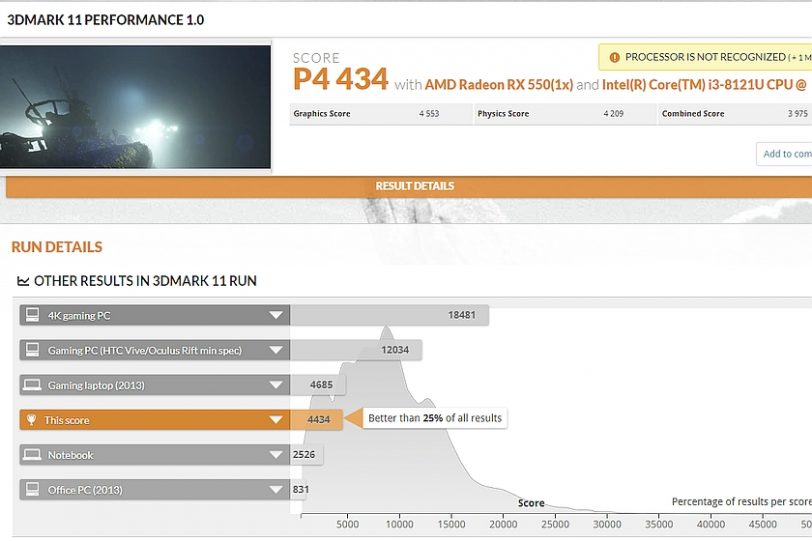This screenshot has width=812, height=541.
Task: Click the Percentage of results per score label
Action: 742,502
